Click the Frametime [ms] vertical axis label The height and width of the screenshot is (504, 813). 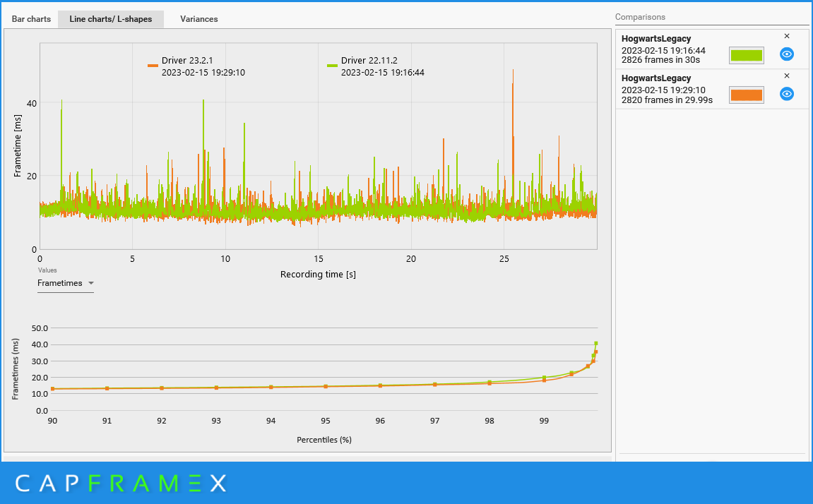(18, 146)
